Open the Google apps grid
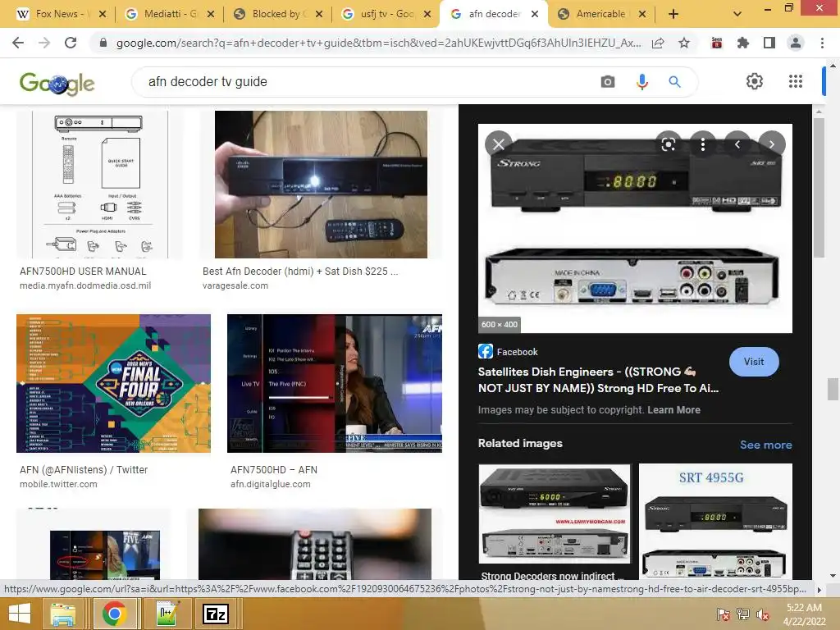This screenshot has width=840, height=630. coord(796,81)
